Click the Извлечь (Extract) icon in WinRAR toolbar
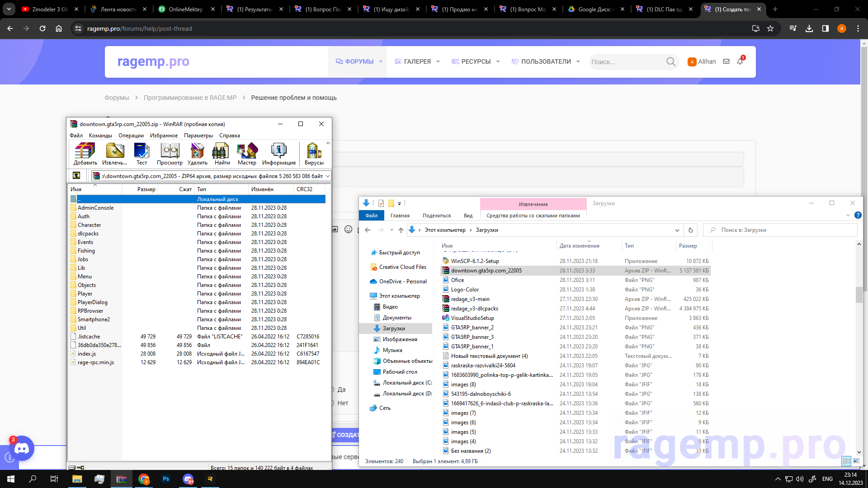Screen dimensions: 868x488 pos(113,154)
